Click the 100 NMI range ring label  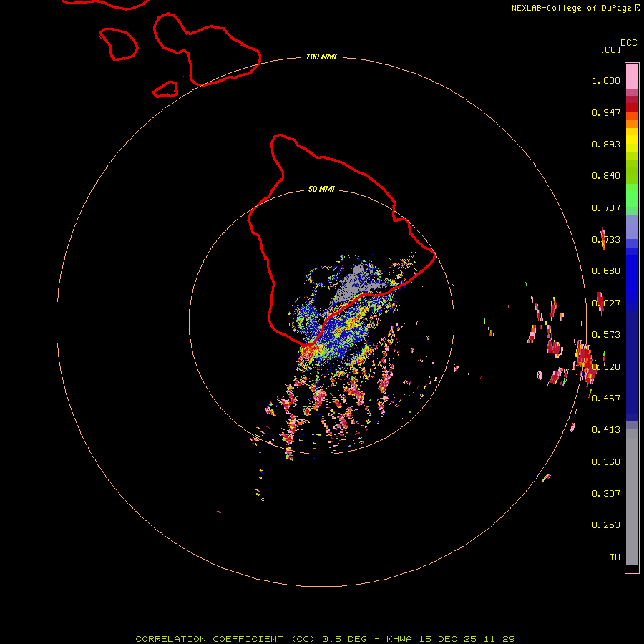point(321,57)
